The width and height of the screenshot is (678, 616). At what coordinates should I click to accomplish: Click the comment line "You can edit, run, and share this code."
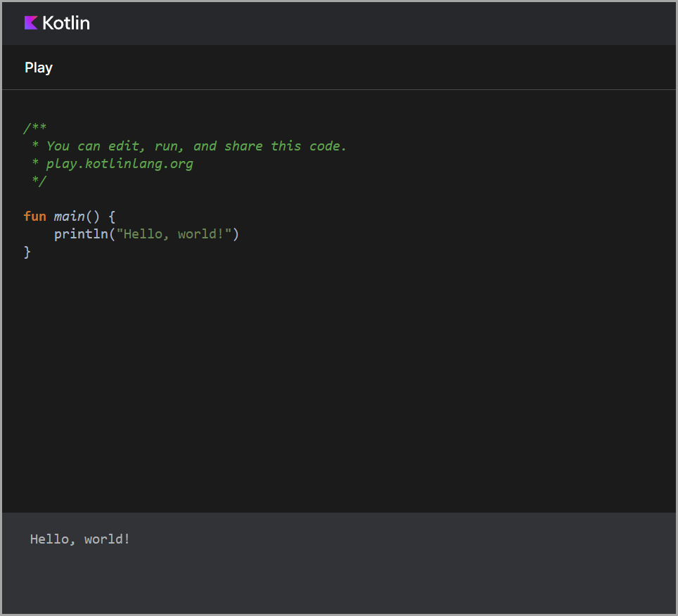tap(196, 146)
